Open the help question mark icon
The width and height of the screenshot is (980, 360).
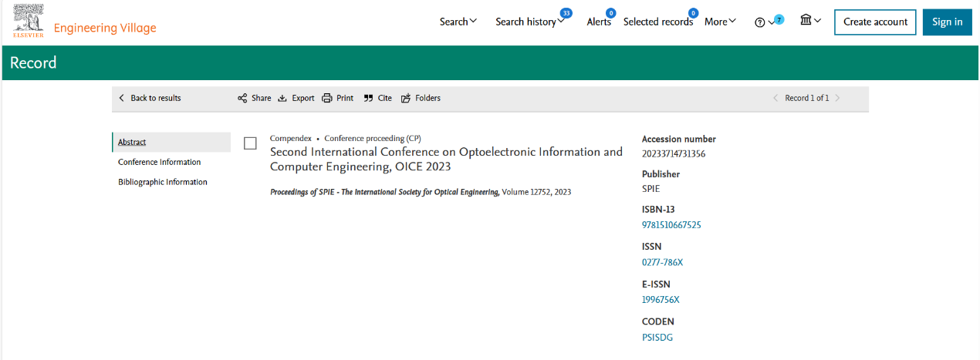click(x=760, y=22)
